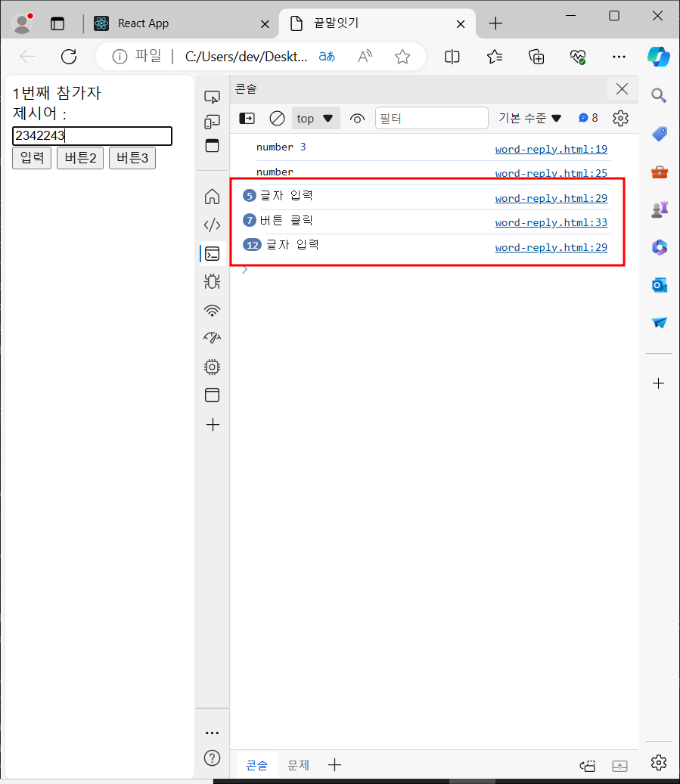The width and height of the screenshot is (680, 784).
Task: Open the Application tool icon
Action: pos(212,395)
